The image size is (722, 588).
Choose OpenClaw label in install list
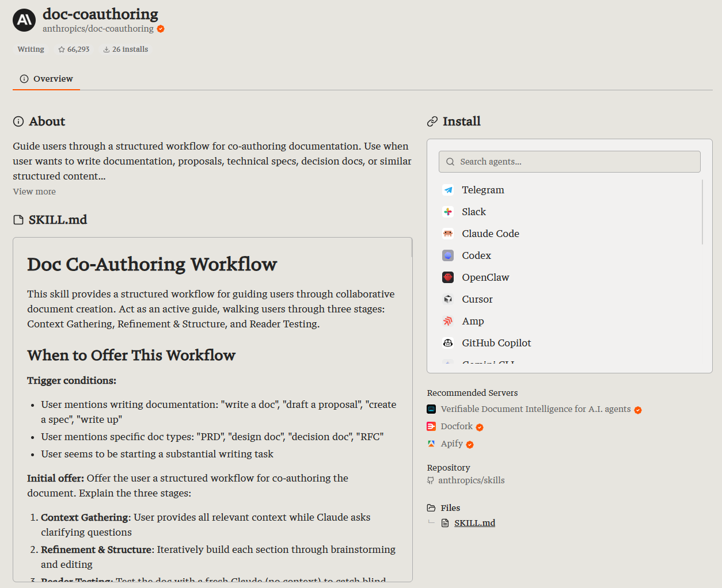(x=485, y=277)
